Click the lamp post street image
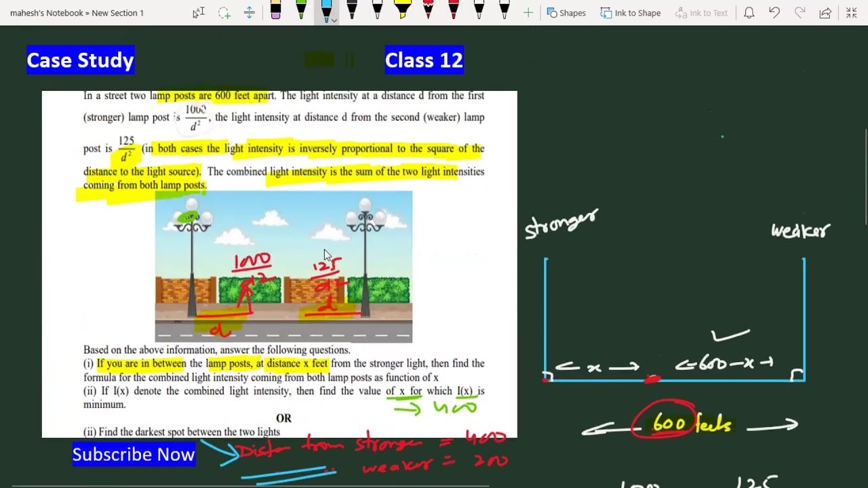Viewport: 868px width, 488px height. point(283,267)
